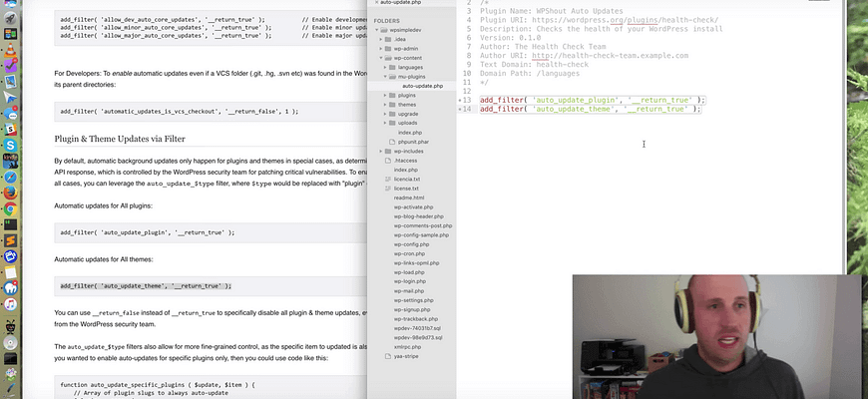
Task: Open licencia.txt from the sidebar
Action: click(x=407, y=179)
